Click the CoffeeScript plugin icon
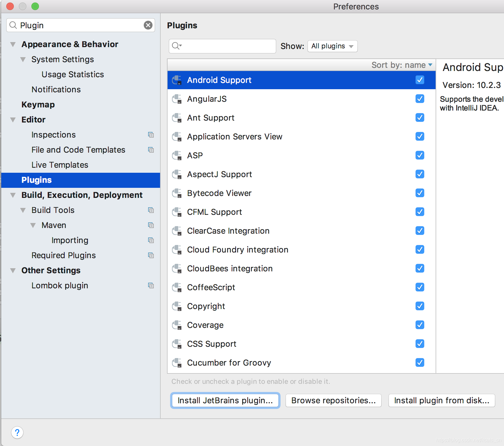The width and height of the screenshot is (504, 446). [x=177, y=287]
